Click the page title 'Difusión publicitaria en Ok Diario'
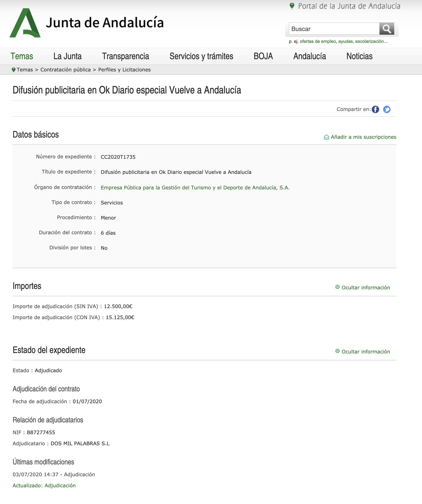 coord(127,90)
